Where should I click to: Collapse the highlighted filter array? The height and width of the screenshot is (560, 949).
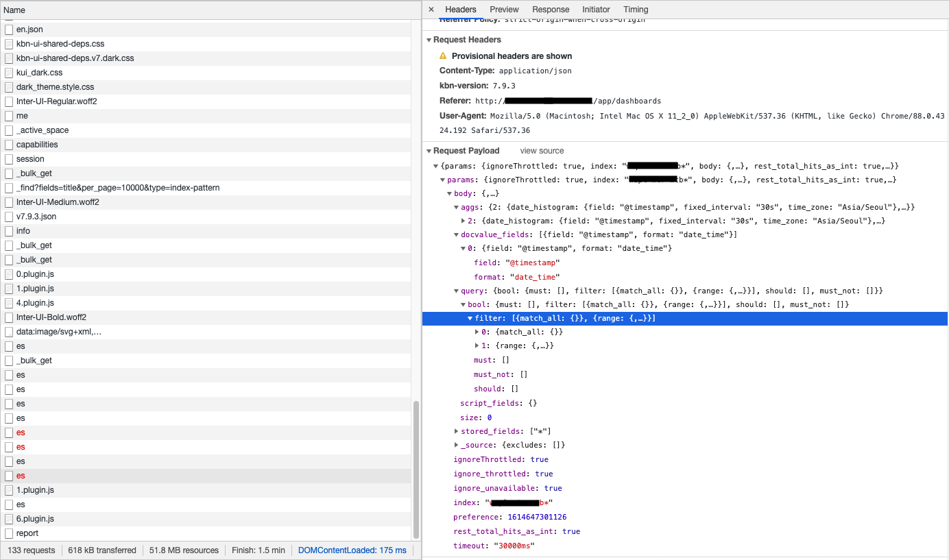470,318
